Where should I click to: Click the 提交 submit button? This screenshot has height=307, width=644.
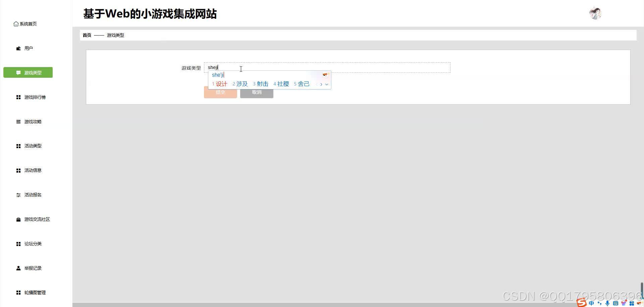(x=220, y=92)
